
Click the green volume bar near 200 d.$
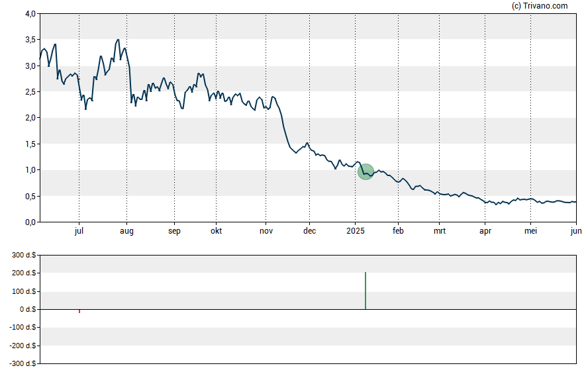pyautogui.click(x=366, y=291)
